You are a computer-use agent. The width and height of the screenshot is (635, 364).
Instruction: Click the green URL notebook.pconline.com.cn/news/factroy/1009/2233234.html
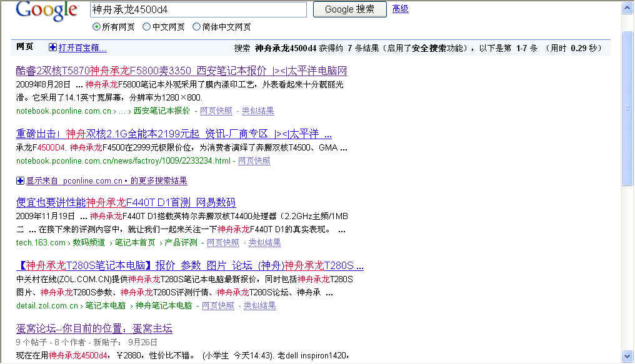tap(123, 160)
